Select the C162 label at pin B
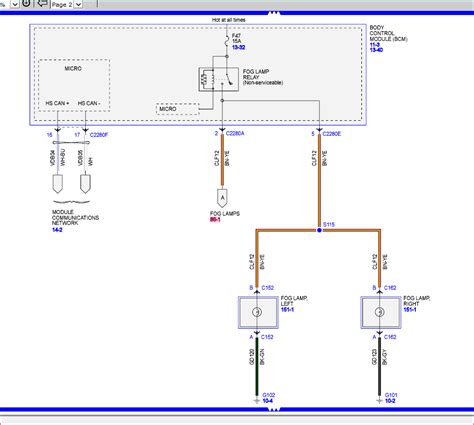The image size is (474, 425). (390, 288)
